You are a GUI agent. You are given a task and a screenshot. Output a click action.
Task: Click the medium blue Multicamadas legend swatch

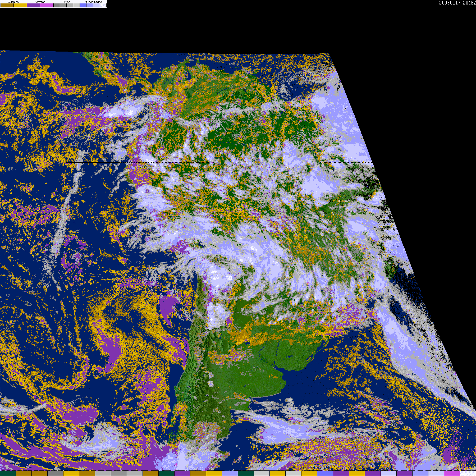pos(90,6)
